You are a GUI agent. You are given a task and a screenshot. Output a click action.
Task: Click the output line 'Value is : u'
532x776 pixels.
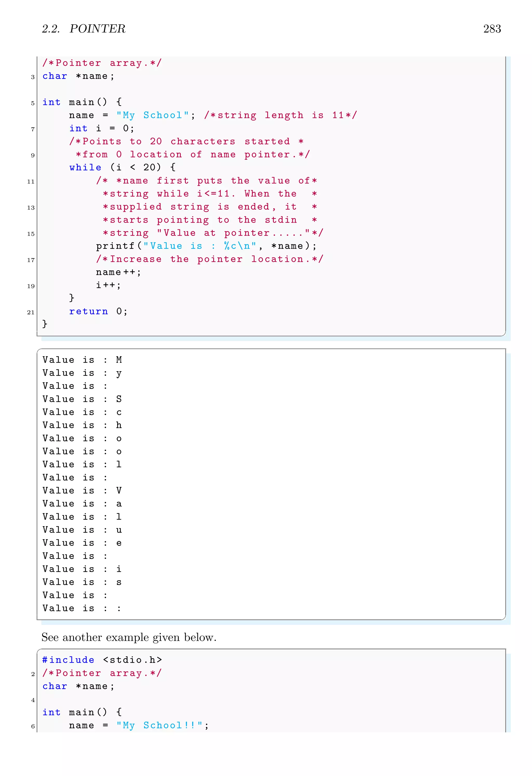pos(82,530)
